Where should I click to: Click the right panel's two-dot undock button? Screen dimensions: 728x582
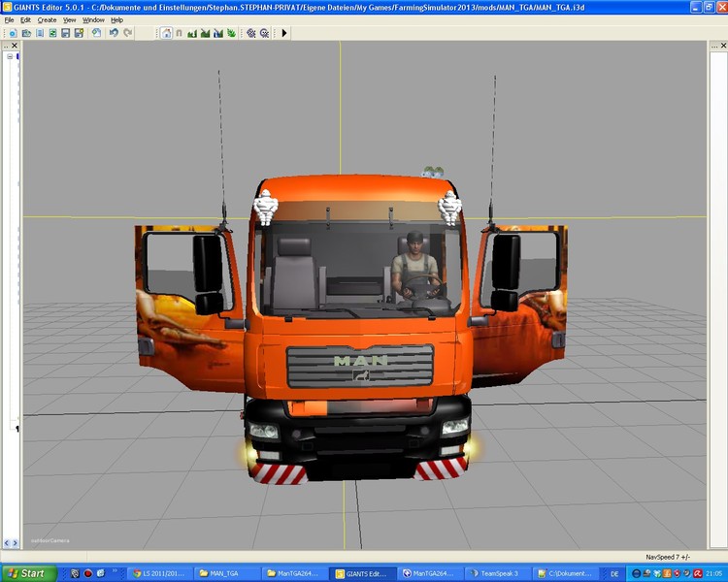[714, 46]
